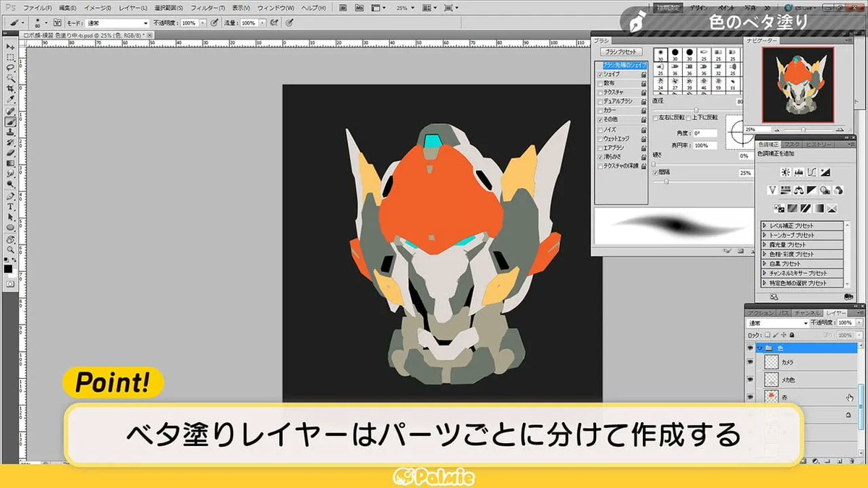
Task: Expand 露光量 プリセット list
Action: pos(765,245)
